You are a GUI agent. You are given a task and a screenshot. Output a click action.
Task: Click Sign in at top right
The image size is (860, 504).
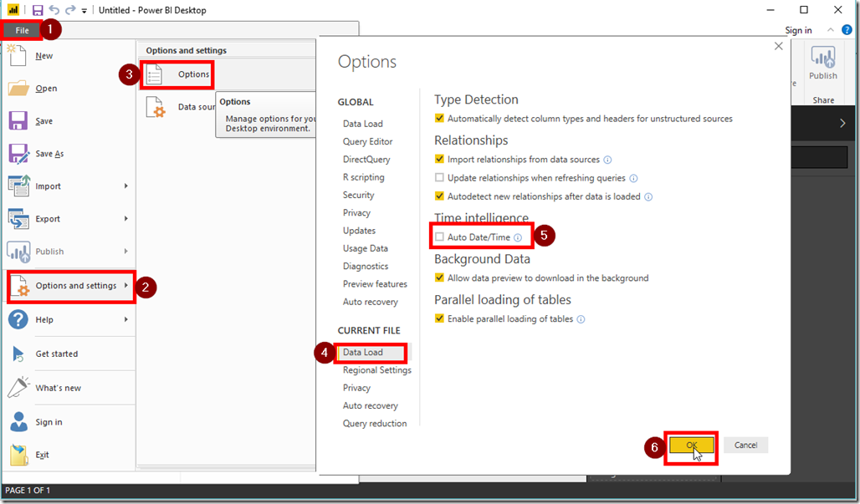[798, 30]
